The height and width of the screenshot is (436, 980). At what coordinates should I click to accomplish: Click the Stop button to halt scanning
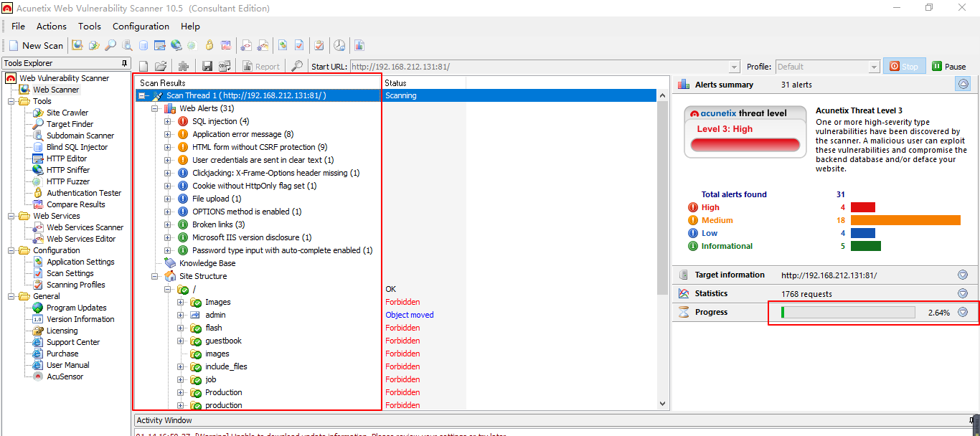tap(904, 66)
